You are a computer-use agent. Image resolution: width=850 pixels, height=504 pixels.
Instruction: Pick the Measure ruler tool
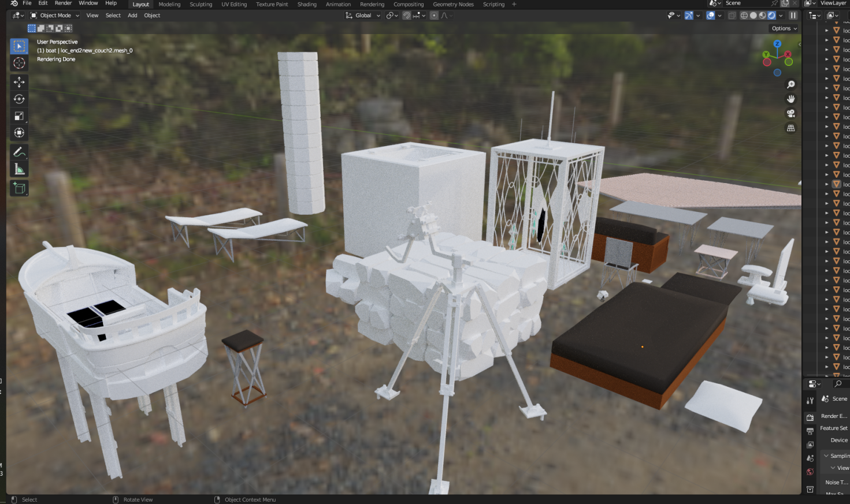pyautogui.click(x=19, y=169)
